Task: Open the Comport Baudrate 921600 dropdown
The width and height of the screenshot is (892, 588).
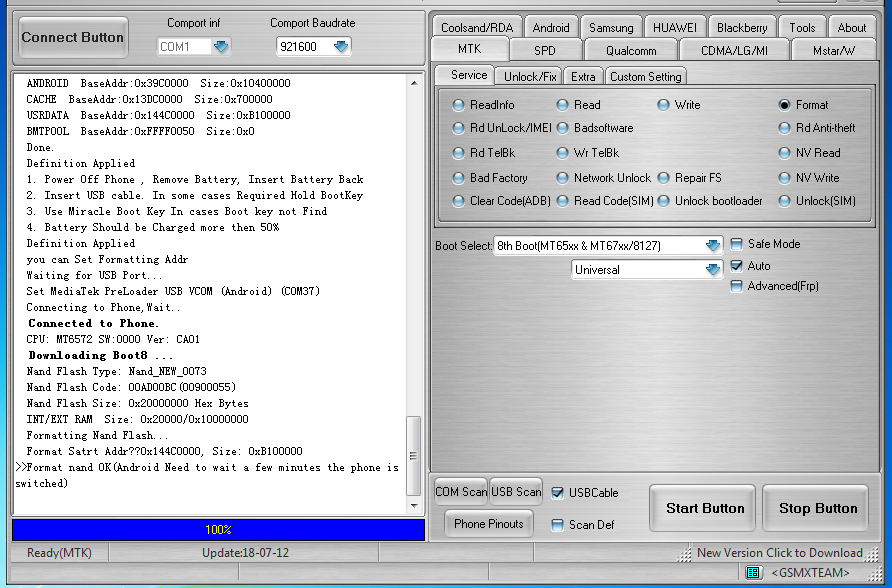Action: 341,46
